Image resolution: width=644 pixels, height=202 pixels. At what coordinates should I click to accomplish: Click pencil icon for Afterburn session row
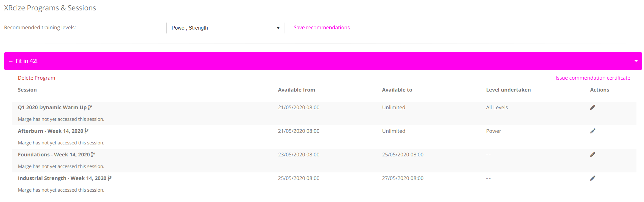tap(592, 131)
